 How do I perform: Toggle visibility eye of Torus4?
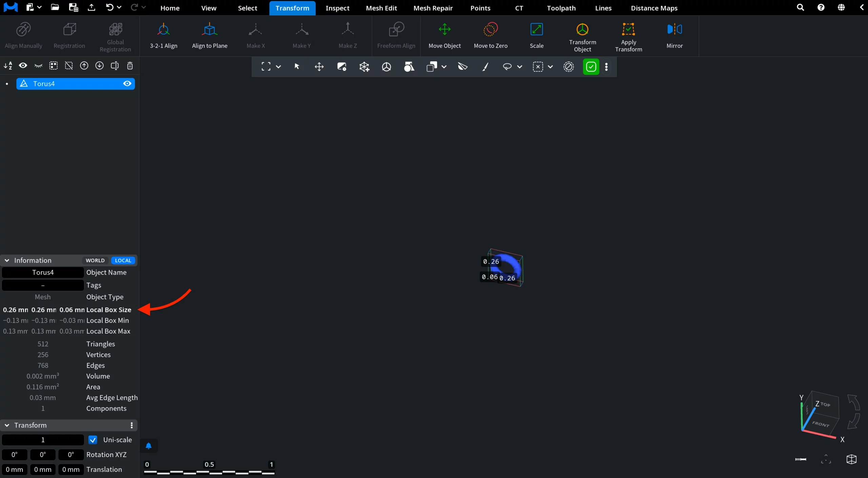[127, 84]
